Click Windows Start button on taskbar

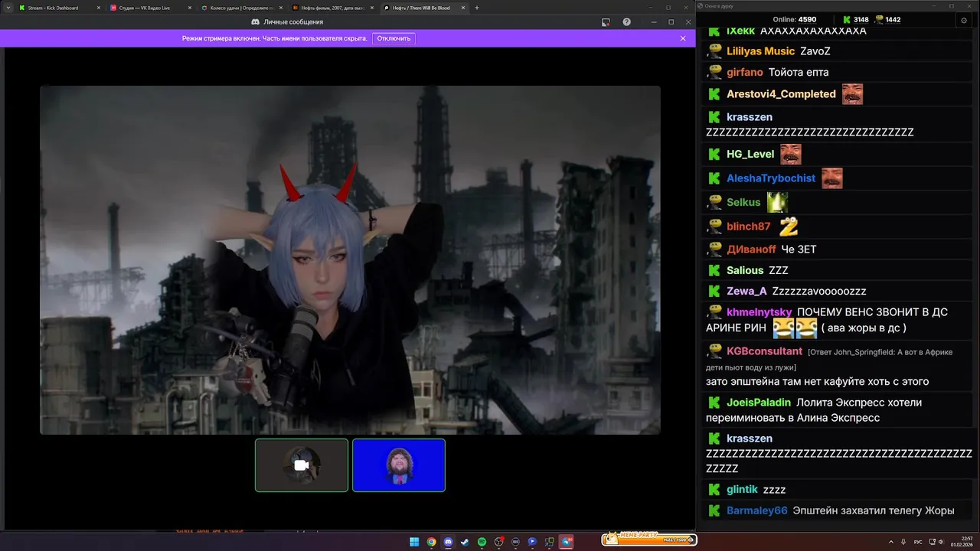pos(414,542)
